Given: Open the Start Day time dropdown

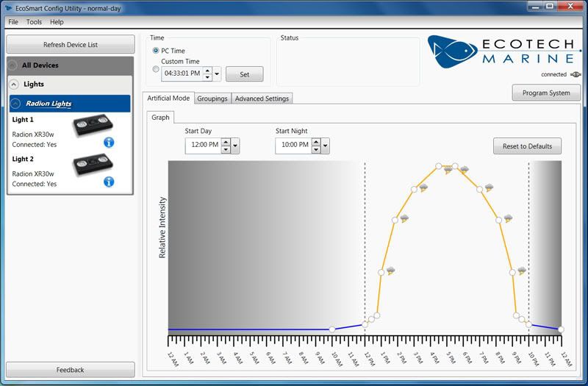Looking at the screenshot, I should coord(235,146).
